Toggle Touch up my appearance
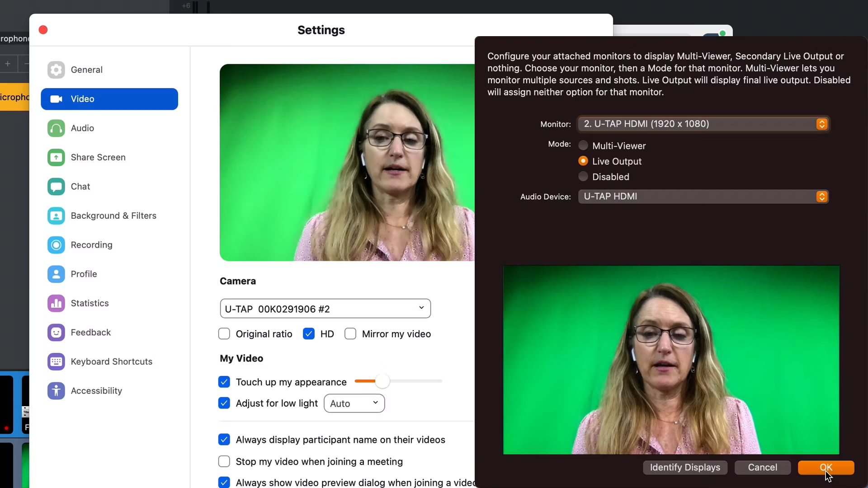The height and width of the screenshot is (488, 868). pyautogui.click(x=224, y=382)
